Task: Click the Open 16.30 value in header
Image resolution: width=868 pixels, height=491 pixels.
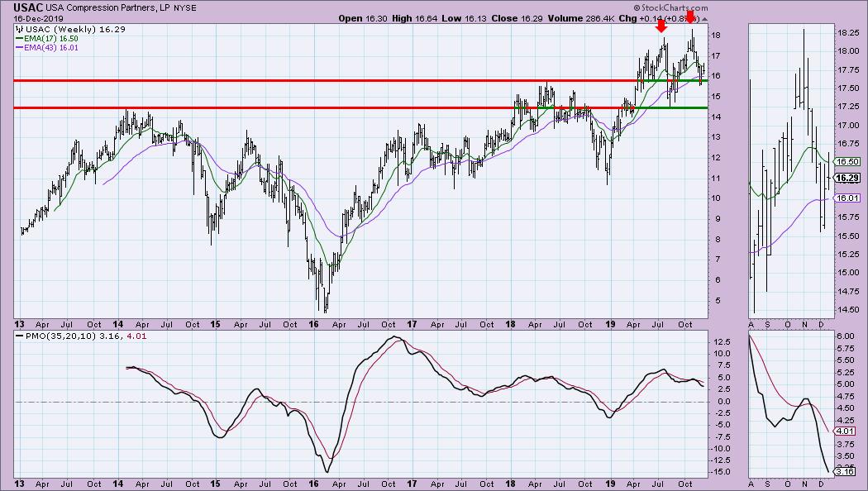Action: (363, 18)
